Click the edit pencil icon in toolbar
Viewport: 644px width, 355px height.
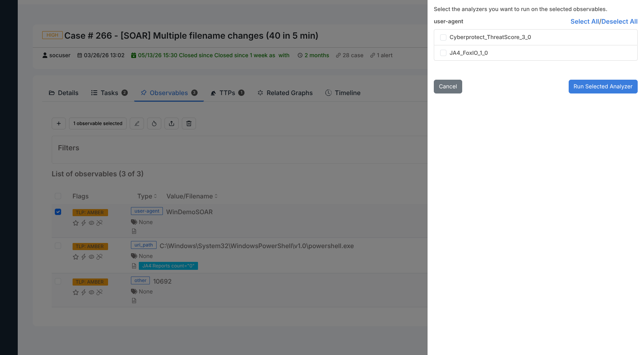137,123
